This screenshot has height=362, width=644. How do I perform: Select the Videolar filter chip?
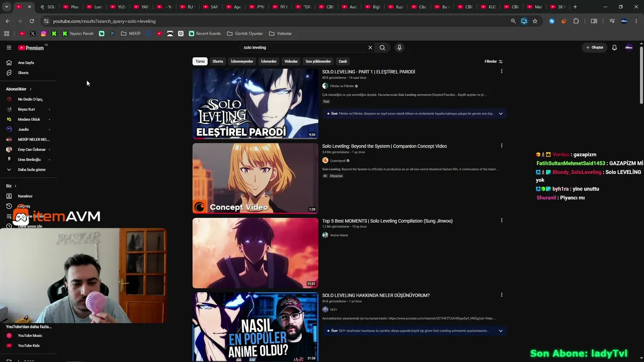coord(291,61)
